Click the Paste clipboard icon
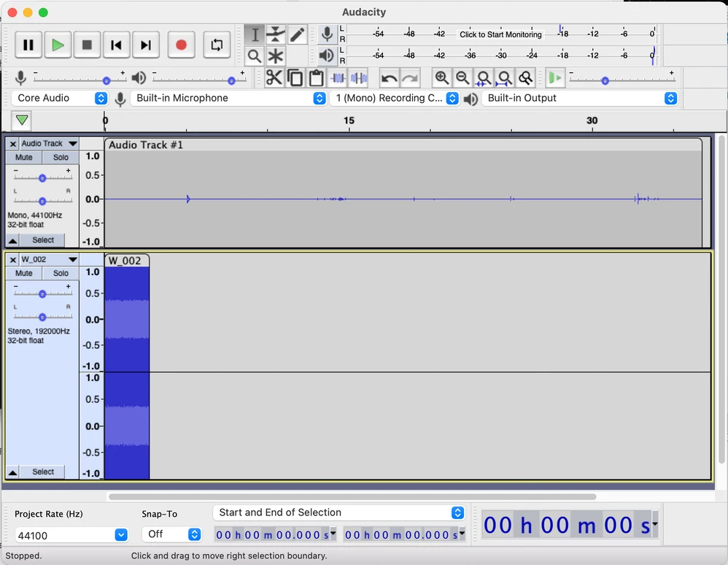Screen dimensions: 728x565 [316, 78]
